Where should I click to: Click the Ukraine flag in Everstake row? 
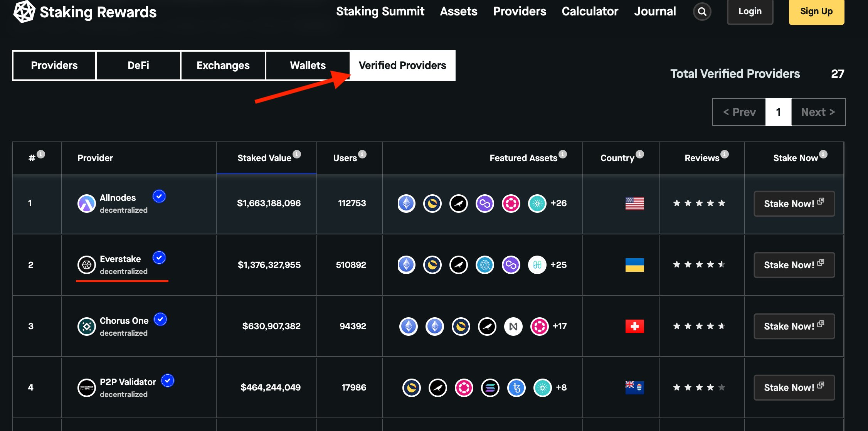[634, 265]
